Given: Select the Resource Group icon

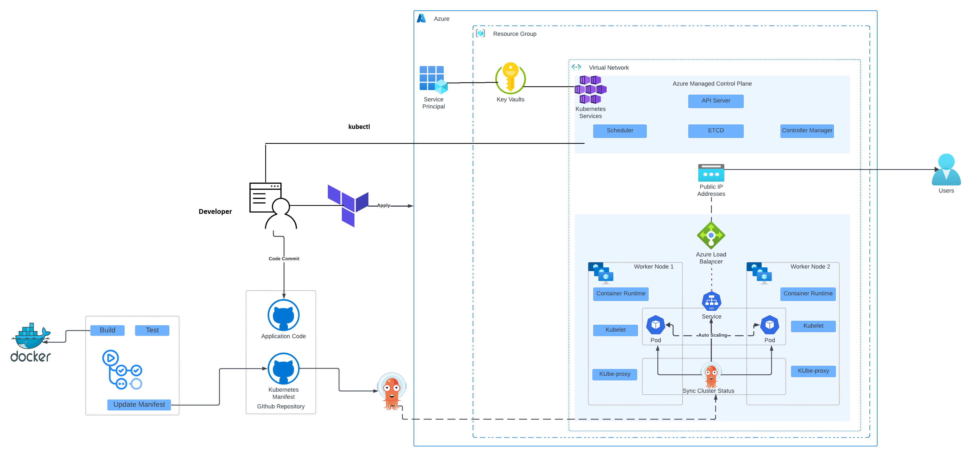Looking at the screenshot, I should coord(480,34).
